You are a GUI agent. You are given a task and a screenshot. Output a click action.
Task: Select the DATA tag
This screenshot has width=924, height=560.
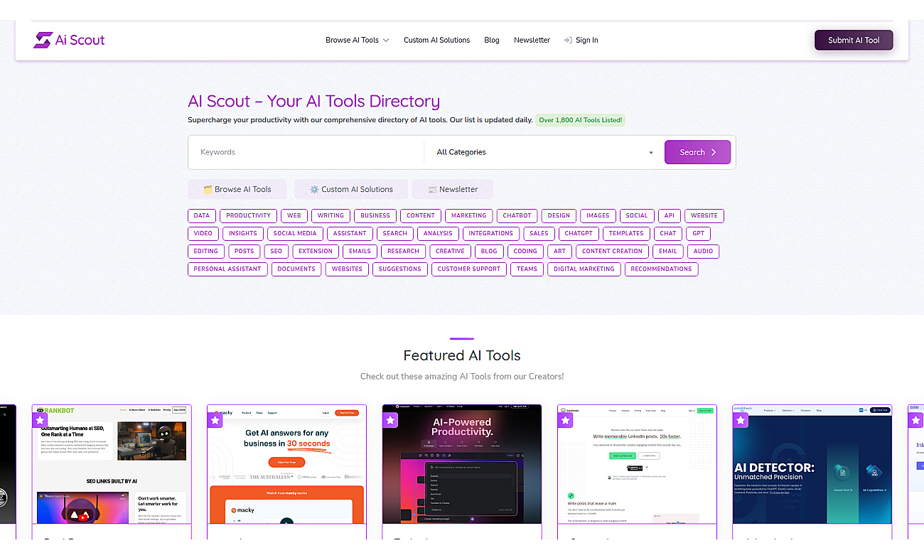(x=202, y=215)
